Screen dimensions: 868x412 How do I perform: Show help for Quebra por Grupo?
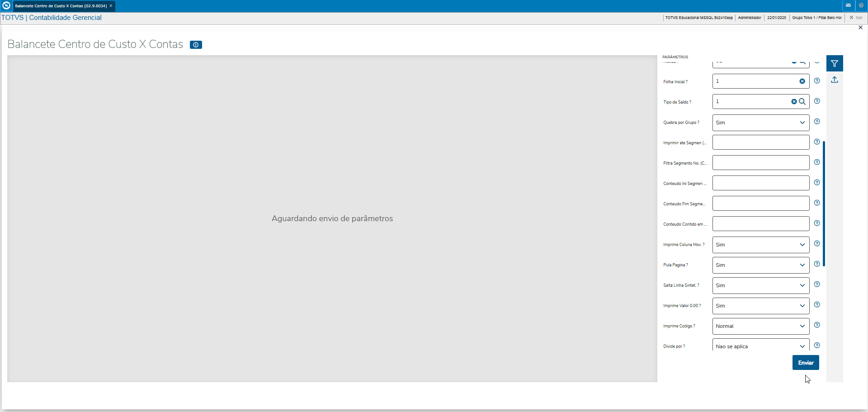click(x=817, y=122)
